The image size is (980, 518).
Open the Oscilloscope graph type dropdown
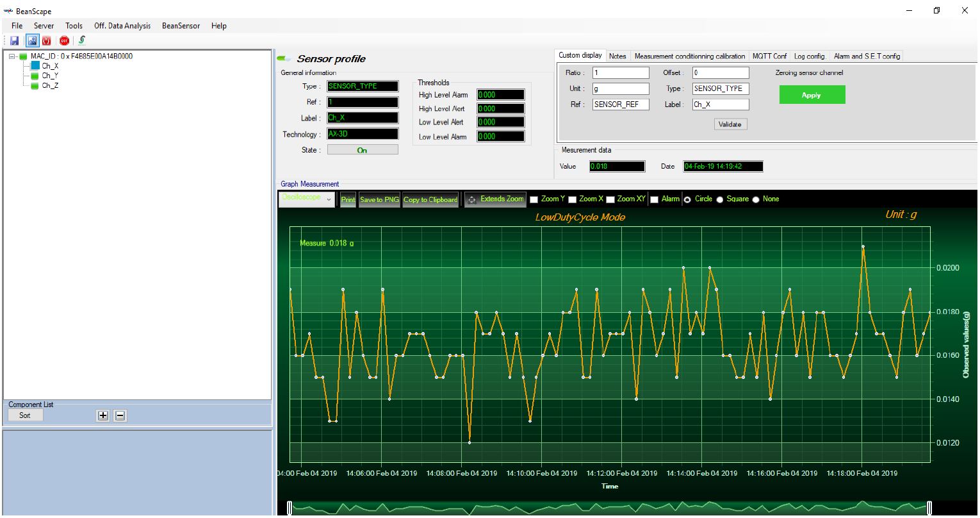point(307,199)
